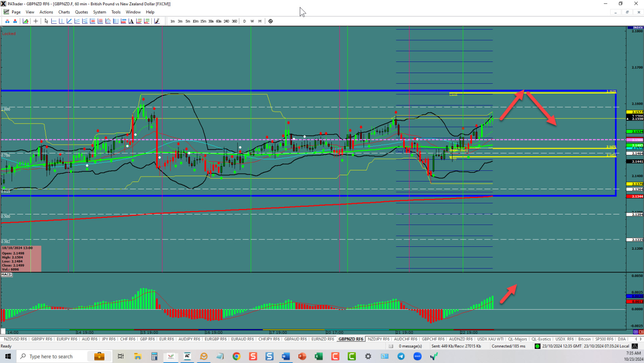The image size is (644, 363).
Task: Open the QL-Majors page tab
Action: [x=518, y=339]
